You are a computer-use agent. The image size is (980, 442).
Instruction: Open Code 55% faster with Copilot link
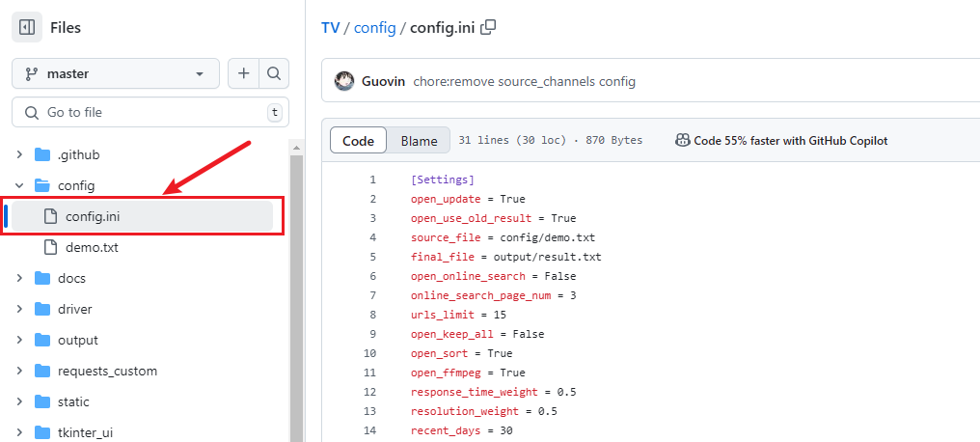click(x=791, y=140)
